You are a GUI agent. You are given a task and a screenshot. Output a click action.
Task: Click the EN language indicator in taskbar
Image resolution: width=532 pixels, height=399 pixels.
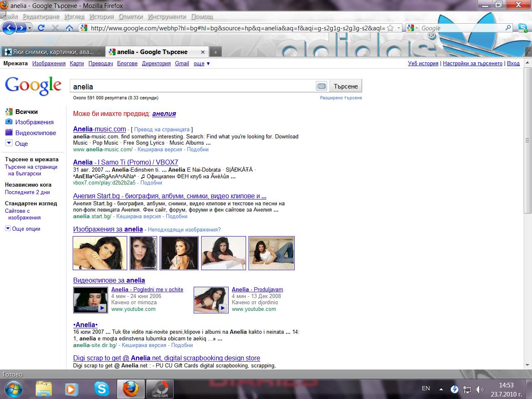click(x=426, y=388)
